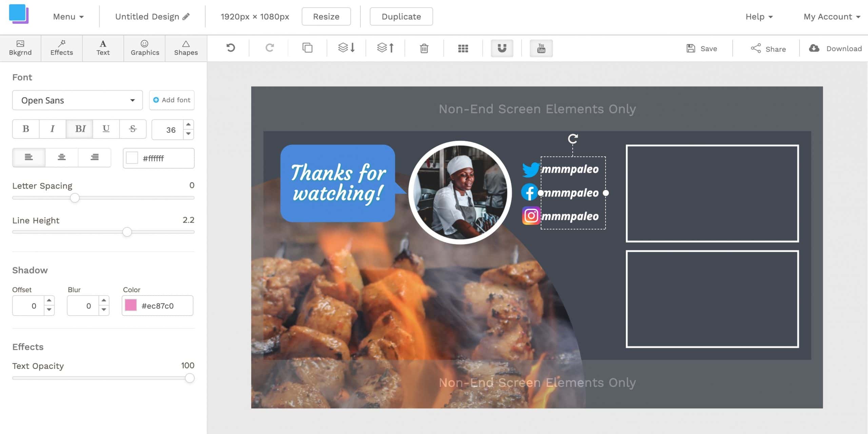Edit the Untitled Design title pencil
This screenshot has height=434, width=868.
point(186,17)
